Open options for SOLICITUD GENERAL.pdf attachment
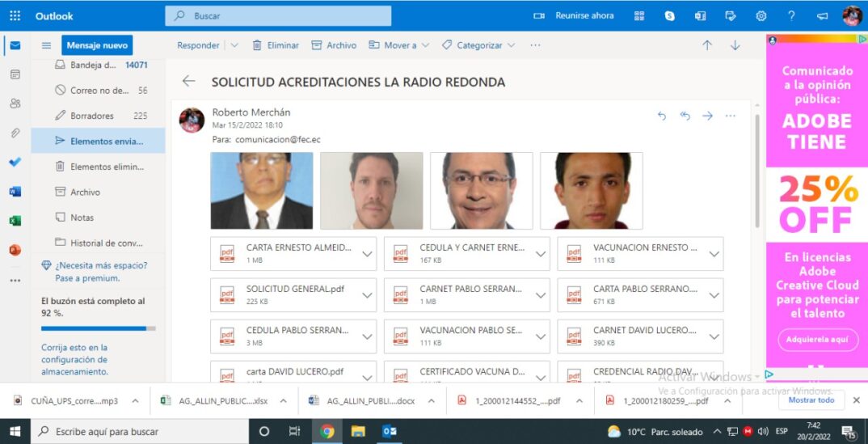Viewport: 868px width, 444px height. pos(367,295)
